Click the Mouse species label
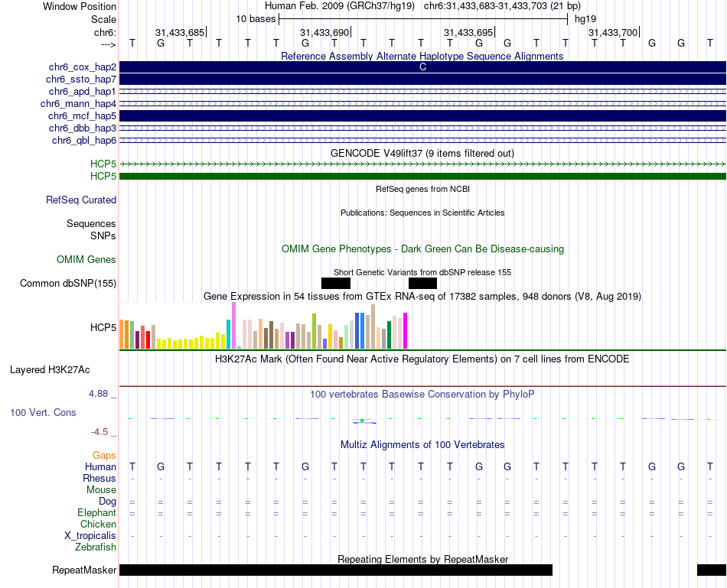Image resolution: width=727 pixels, height=588 pixels. [x=101, y=490]
